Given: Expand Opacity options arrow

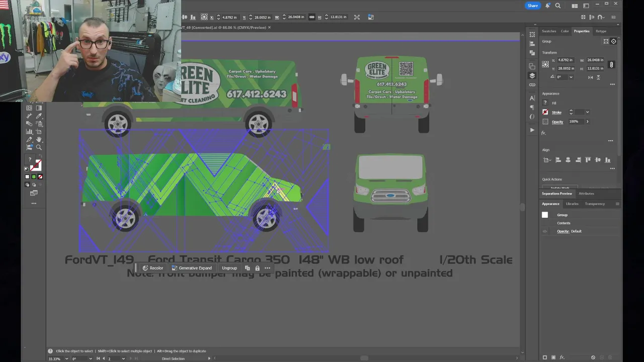Looking at the screenshot, I should click(x=587, y=121).
